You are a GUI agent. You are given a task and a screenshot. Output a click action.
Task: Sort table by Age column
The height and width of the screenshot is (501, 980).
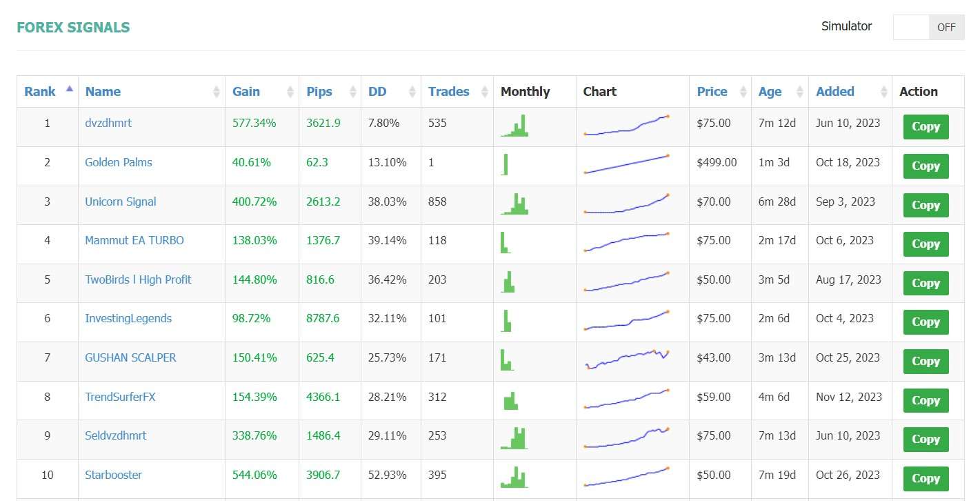(780, 91)
